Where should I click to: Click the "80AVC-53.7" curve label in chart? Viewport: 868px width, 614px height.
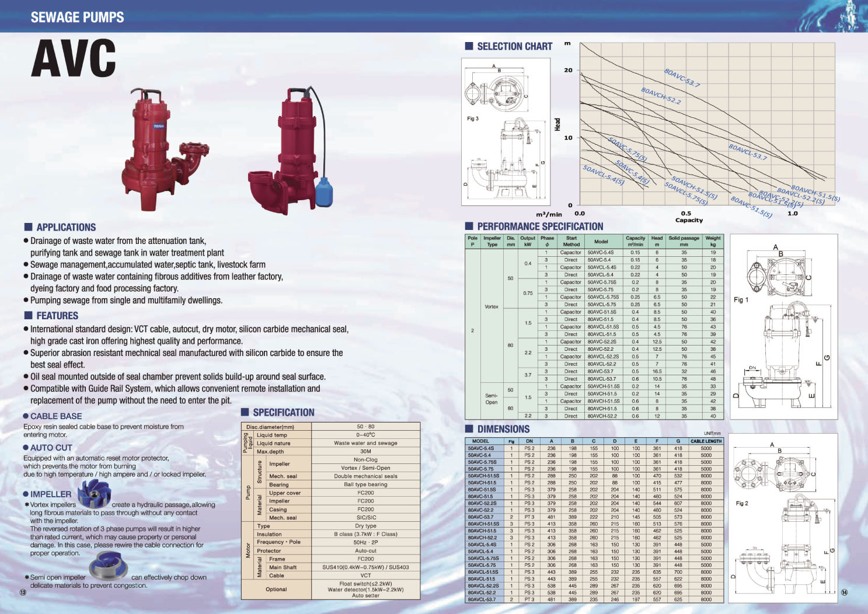click(682, 78)
